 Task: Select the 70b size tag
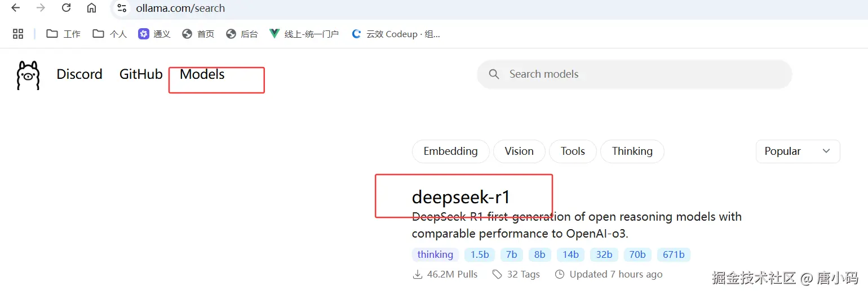click(637, 254)
